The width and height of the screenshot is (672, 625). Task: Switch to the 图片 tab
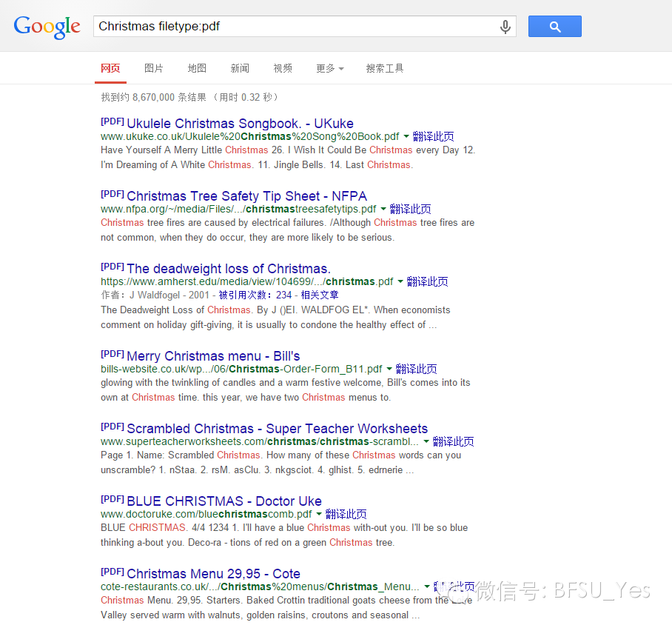click(x=153, y=68)
